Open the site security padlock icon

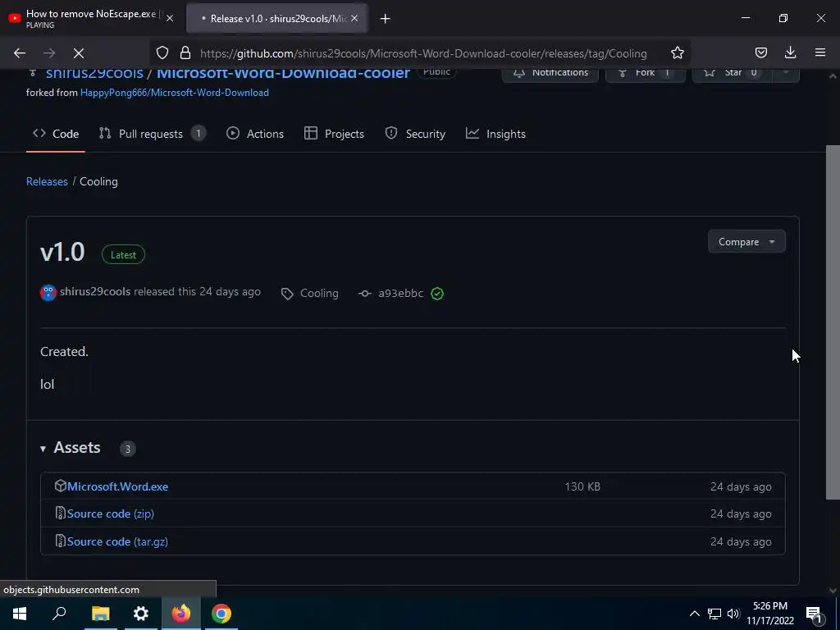[x=185, y=53]
